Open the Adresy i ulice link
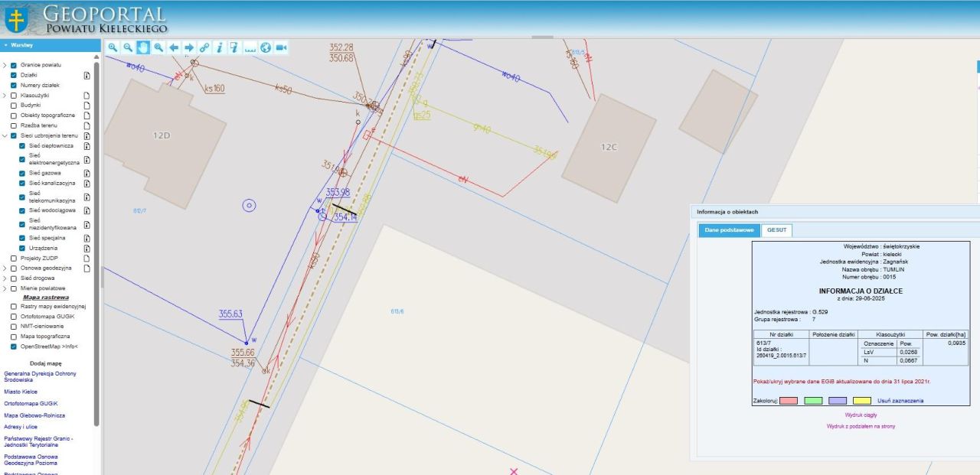Screen dimensions: 980x475 [21, 427]
